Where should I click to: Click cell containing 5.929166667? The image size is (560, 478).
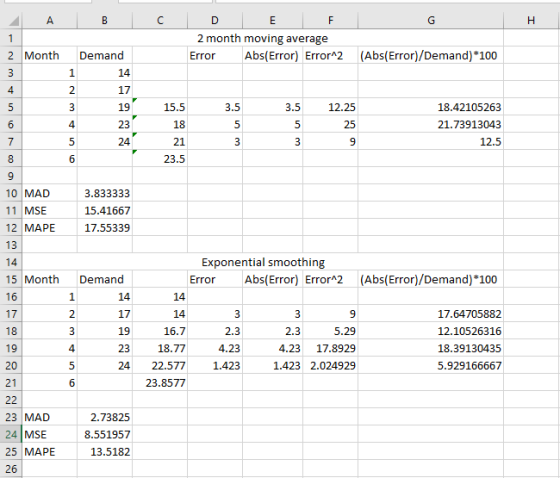pyautogui.click(x=431, y=366)
